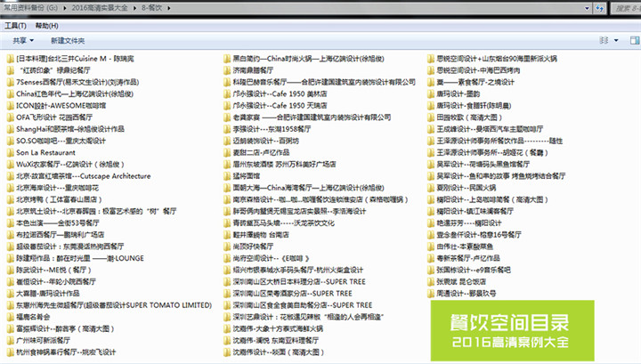Go to 2016高清实景大全 in breadcrumb

(100, 8)
